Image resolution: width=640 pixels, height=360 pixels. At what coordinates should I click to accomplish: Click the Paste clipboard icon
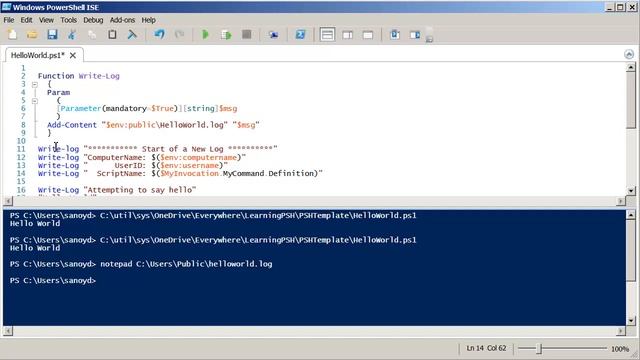(112, 35)
